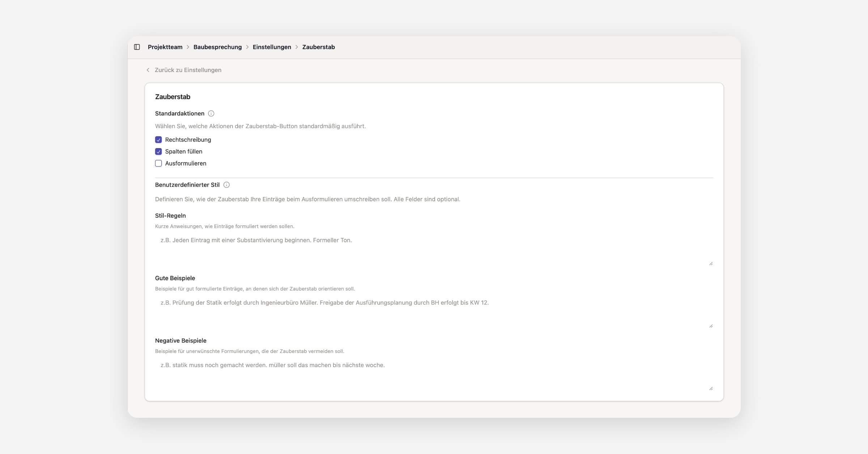
Task: Click chevron after Projektteam breadcrumb
Action: [188, 47]
